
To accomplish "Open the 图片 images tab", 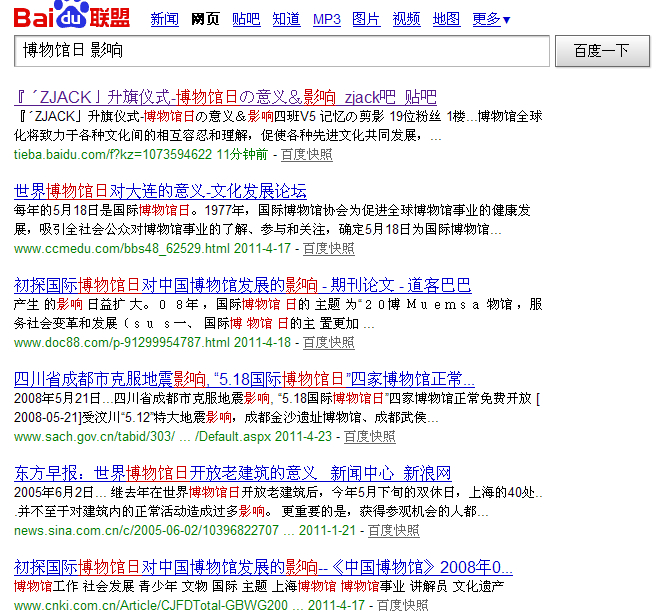I will 366,19.
